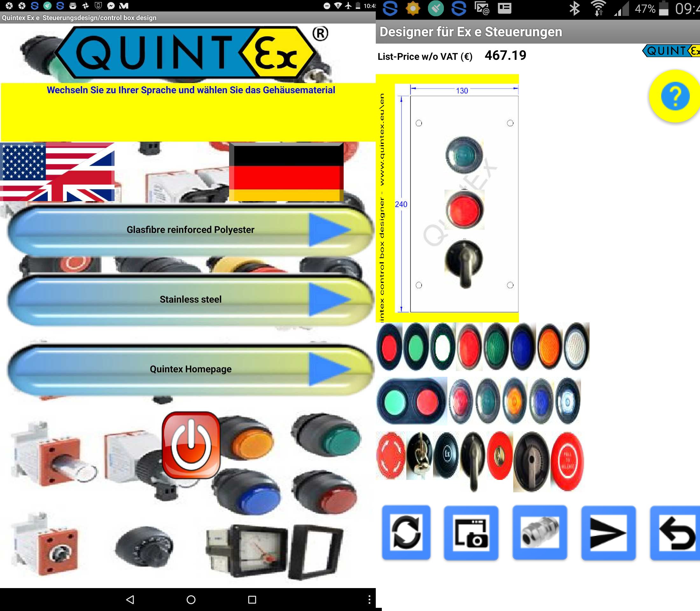The height and width of the screenshot is (611, 700).
Task: Open the three-dot overflow menu
Action: pos(369,600)
